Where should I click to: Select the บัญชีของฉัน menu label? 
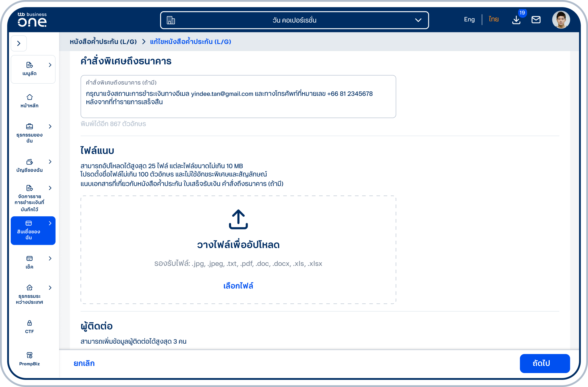point(29,170)
